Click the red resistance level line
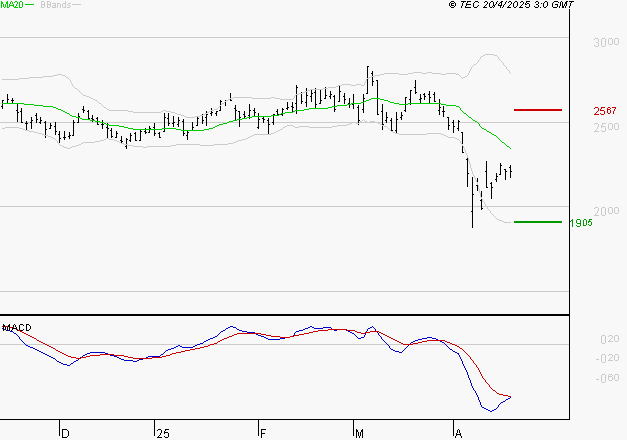Image resolution: width=627 pixels, height=440 pixels. click(x=538, y=110)
